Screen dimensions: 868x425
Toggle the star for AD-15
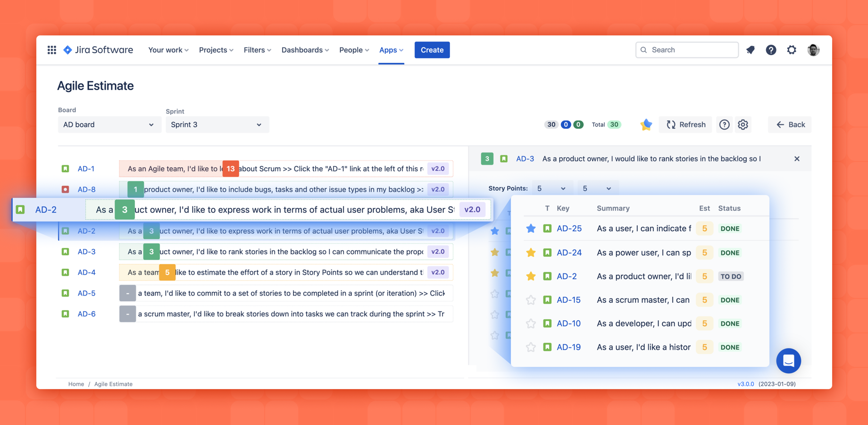tap(531, 300)
